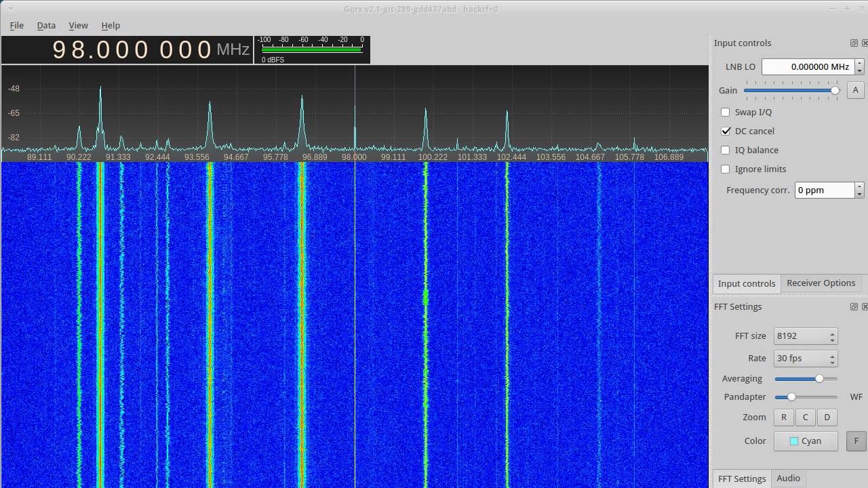Switch to the Receiver Options tab
This screenshot has width=868, height=488.
coord(821,283)
